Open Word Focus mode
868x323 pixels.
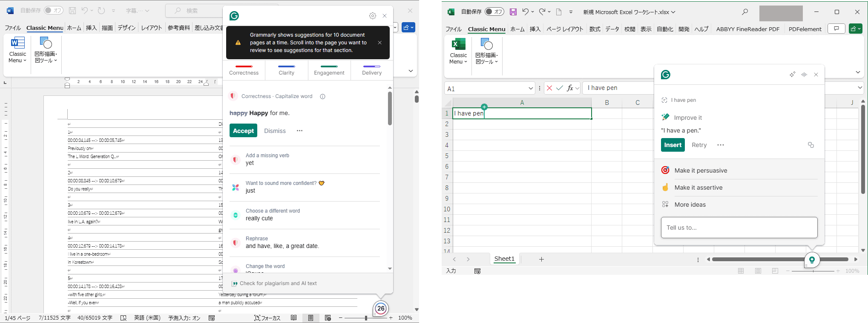(x=267, y=318)
